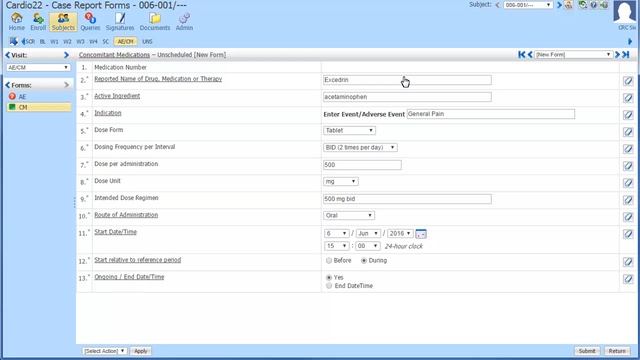This screenshot has width=640, height=360.
Task: Click edit icon for Active Ingredient row
Action: [628, 98]
